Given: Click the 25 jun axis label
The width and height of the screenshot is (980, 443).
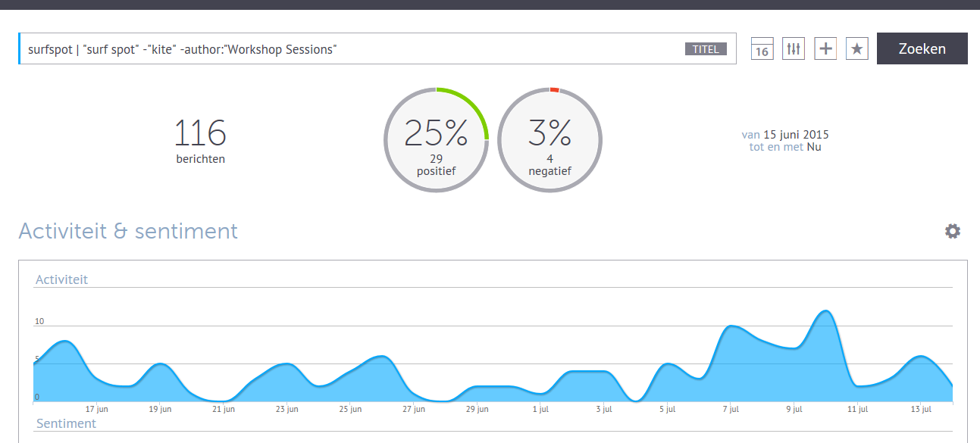Looking at the screenshot, I should 350,409.
